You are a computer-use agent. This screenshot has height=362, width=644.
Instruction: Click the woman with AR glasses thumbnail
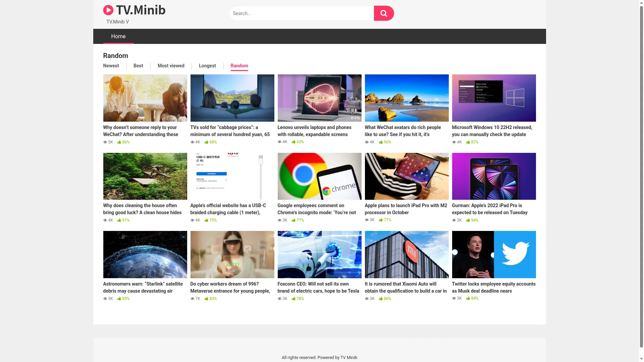pos(232,254)
